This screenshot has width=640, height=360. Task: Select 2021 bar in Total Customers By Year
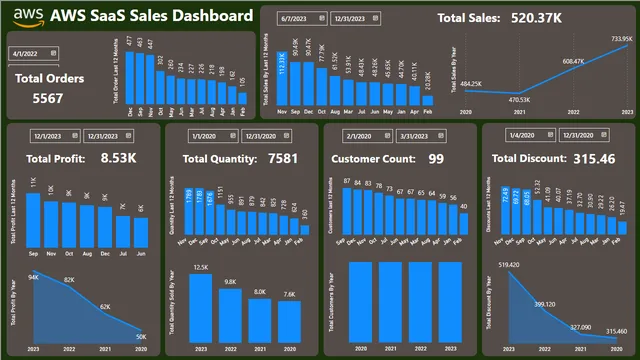click(391, 302)
